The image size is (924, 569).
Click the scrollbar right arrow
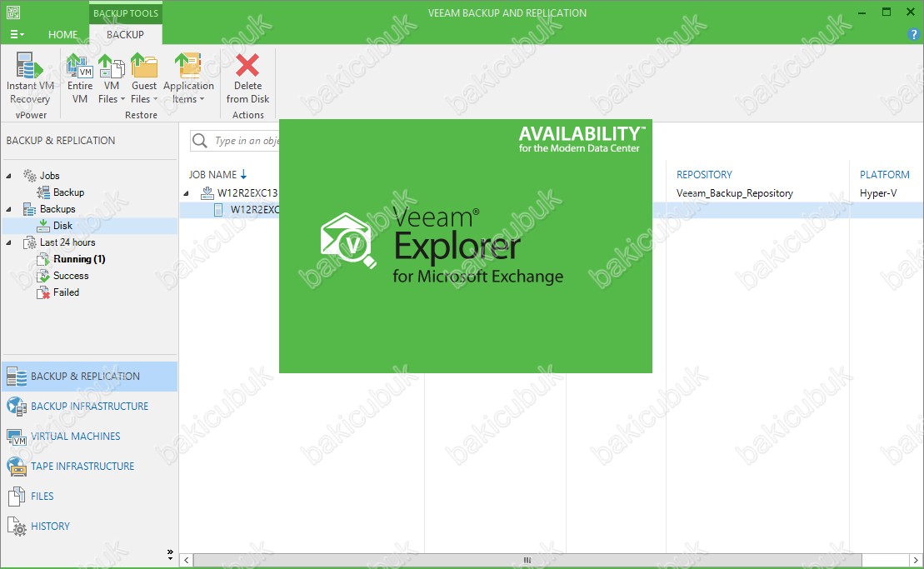[917, 560]
